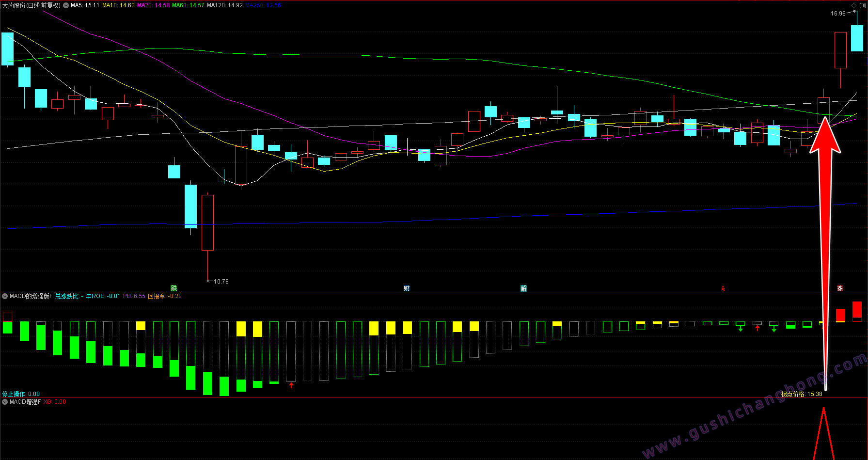Click the 停止操作: 0.00 label

tap(21, 394)
